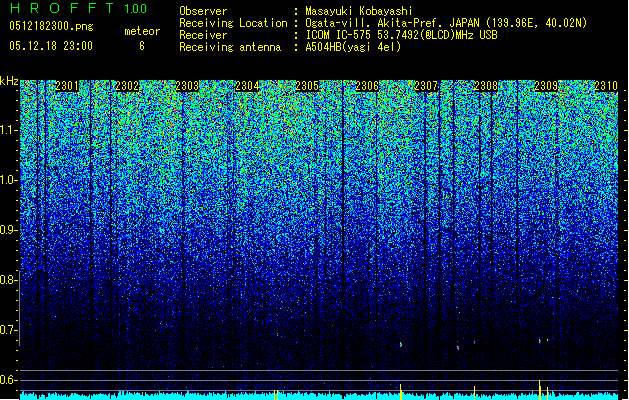Click the "Receiver" field label

click(203, 35)
